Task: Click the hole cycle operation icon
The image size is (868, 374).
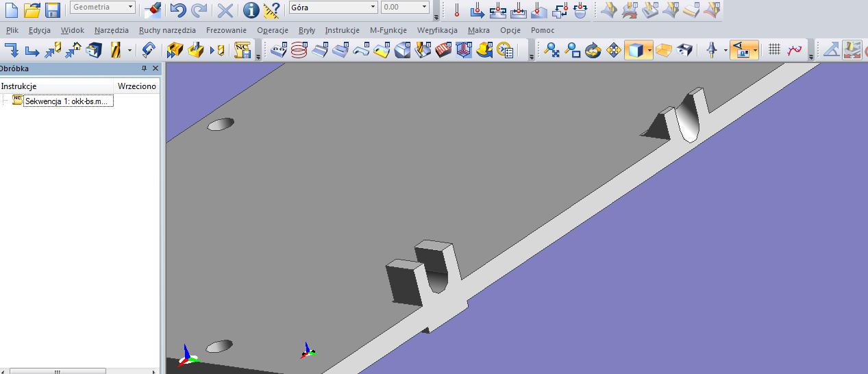Action: coord(279,50)
